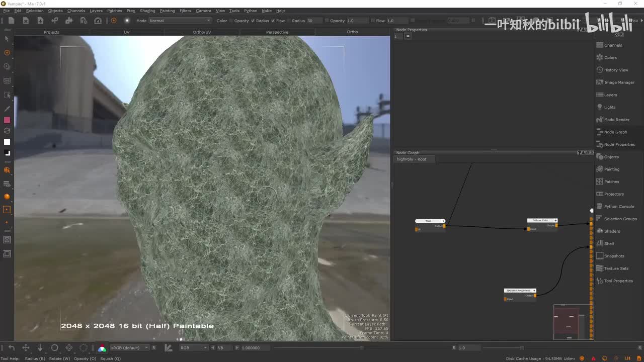
Task: Click the Selection Groups icon
Action: tap(600, 219)
